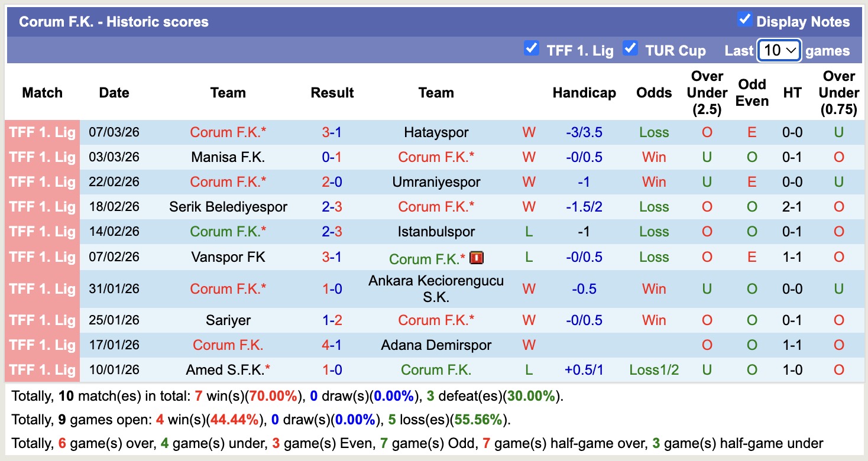
Task: Click the Sariyer team name
Action: [228, 320]
